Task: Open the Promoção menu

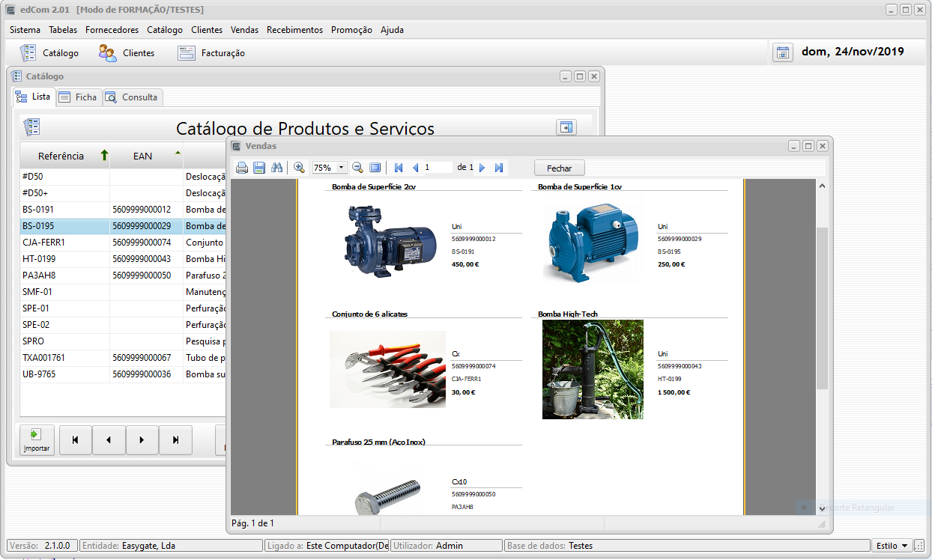Action: click(x=351, y=30)
